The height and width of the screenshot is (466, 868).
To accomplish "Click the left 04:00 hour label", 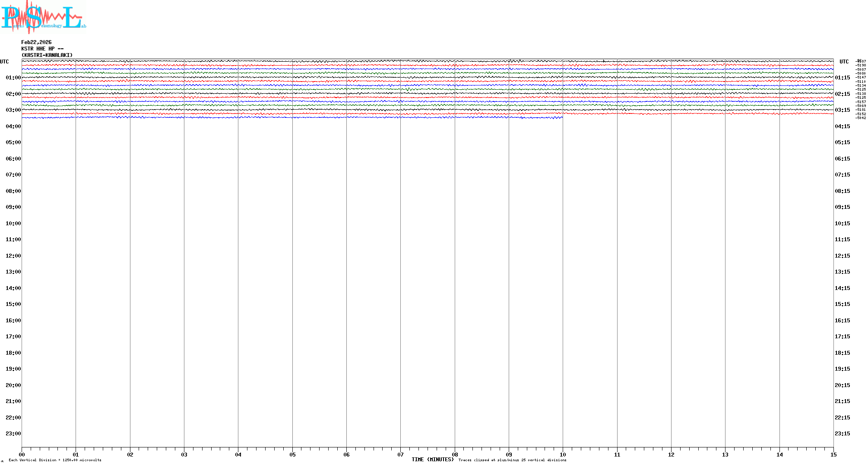I will click(13, 126).
